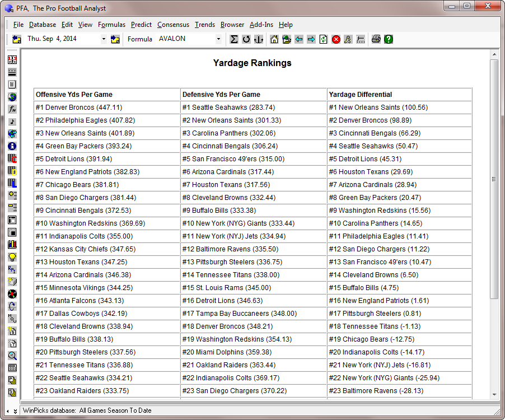Open the Database menu
The height and width of the screenshot is (420, 505).
click(43, 25)
